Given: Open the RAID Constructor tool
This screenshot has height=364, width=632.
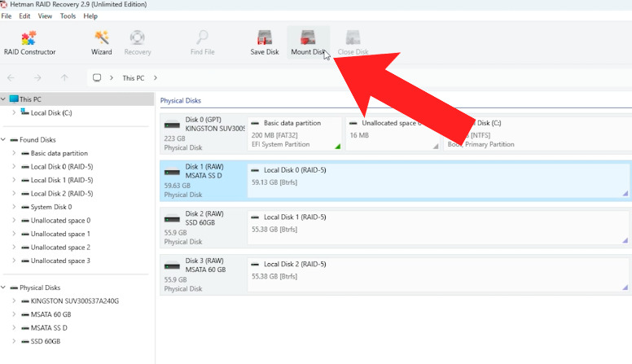Looking at the screenshot, I should coord(29,42).
